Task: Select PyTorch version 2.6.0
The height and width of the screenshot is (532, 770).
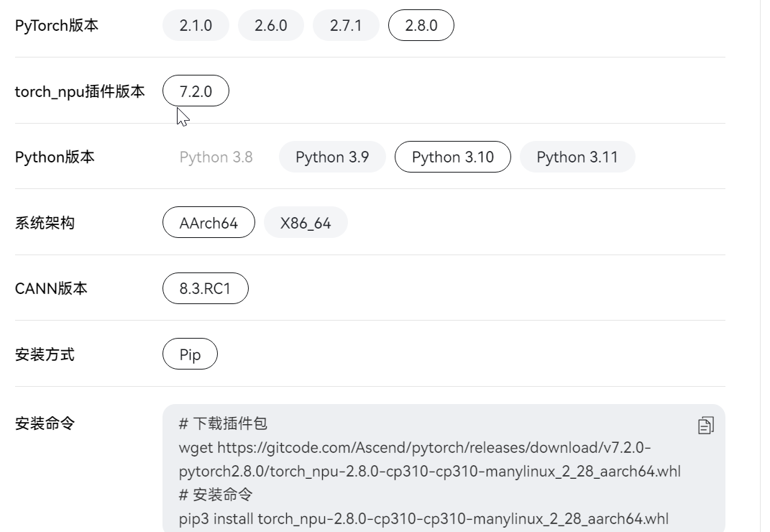Action: pyautogui.click(x=270, y=25)
